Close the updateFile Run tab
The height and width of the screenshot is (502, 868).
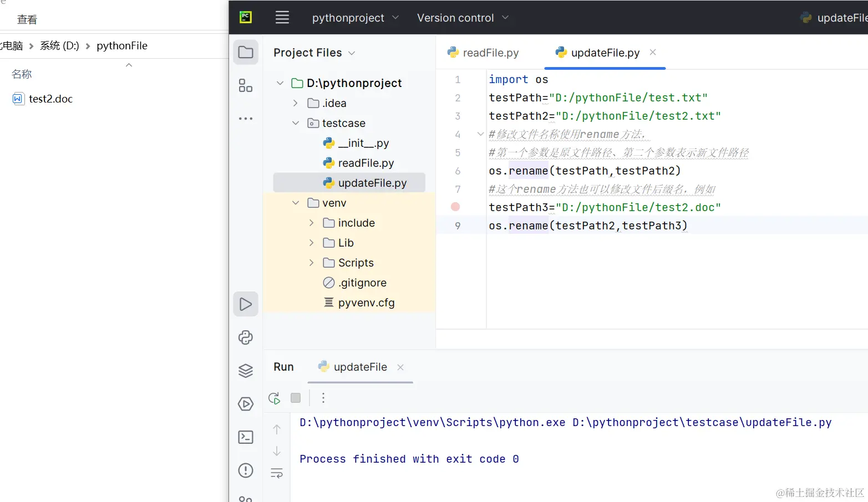400,367
